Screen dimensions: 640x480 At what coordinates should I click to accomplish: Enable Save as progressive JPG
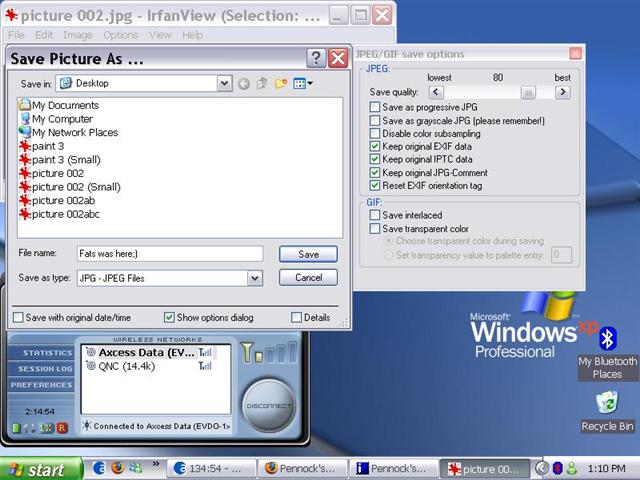(375, 107)
